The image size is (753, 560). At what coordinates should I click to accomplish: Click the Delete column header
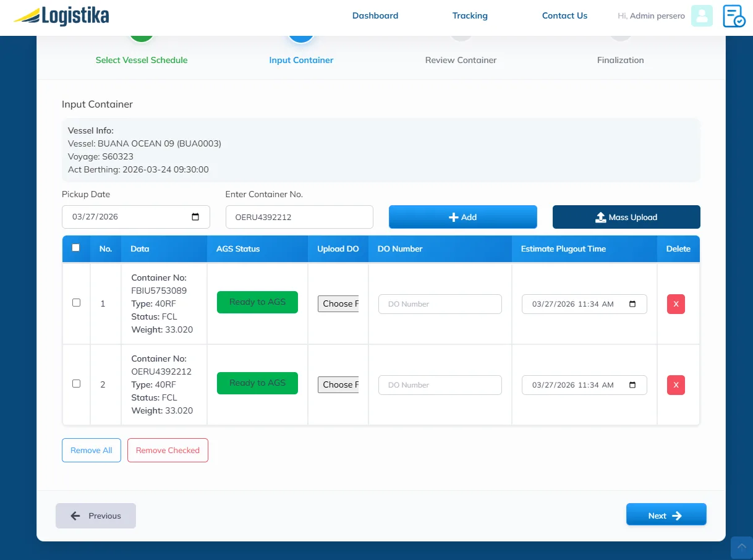(x=678, y=248)
